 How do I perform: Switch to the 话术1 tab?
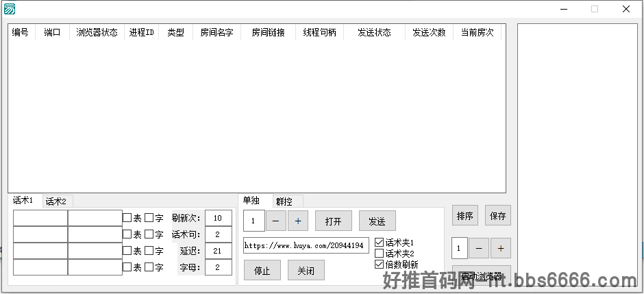point(25,200)
